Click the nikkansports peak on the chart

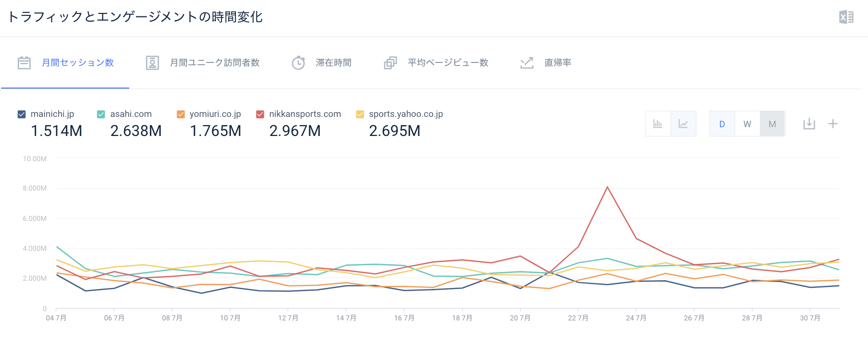pos(607,187)
